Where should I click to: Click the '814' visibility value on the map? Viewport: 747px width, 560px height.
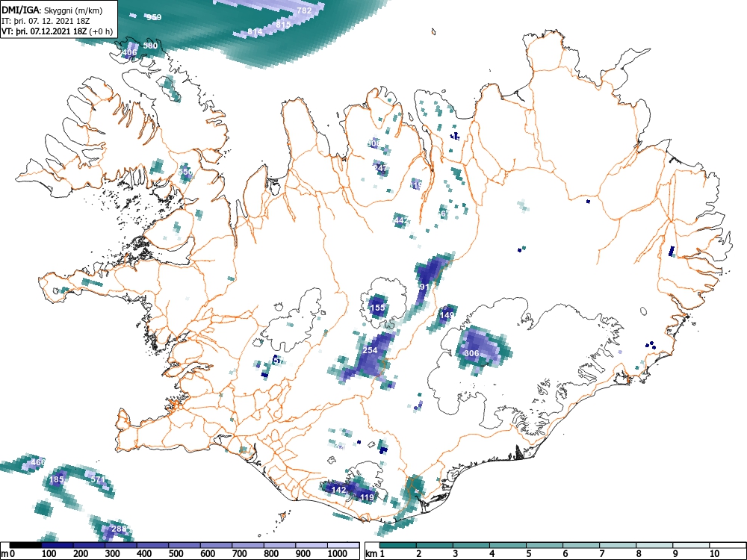point(255,32)
